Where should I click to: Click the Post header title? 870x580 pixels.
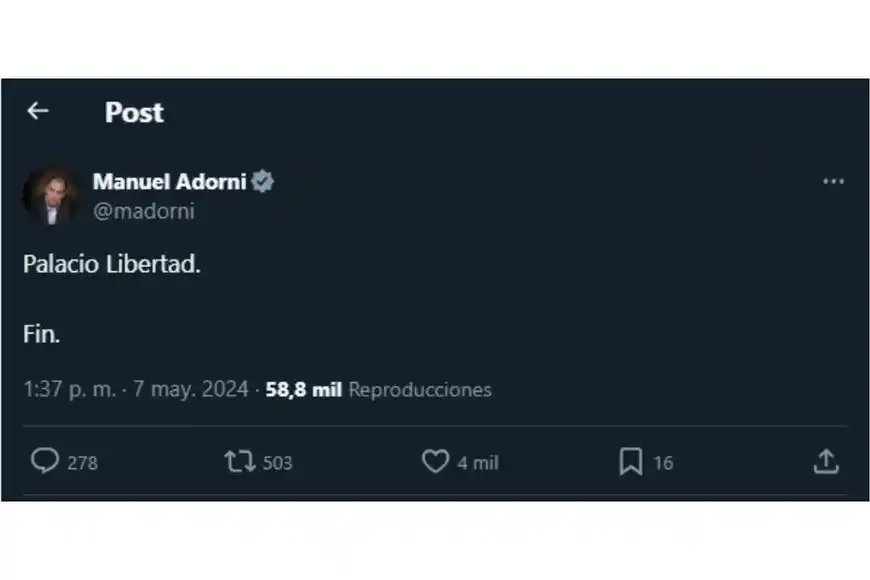[134, 112]
